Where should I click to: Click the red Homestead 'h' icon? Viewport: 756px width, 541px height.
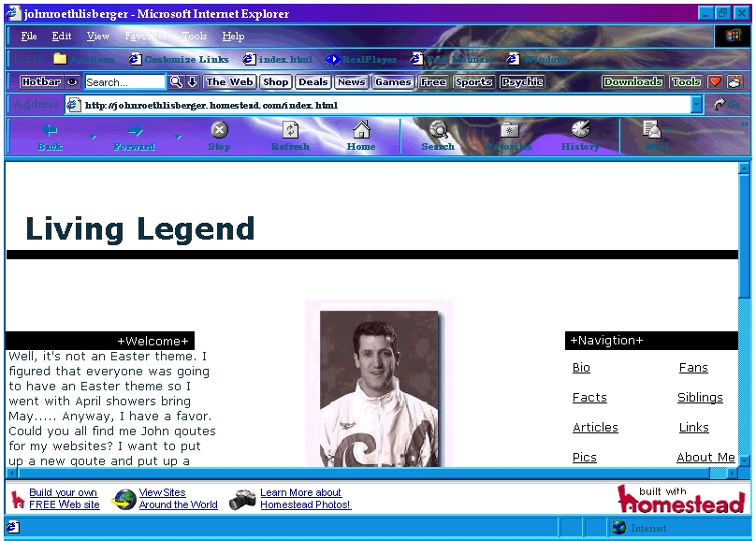click(18, 500)
